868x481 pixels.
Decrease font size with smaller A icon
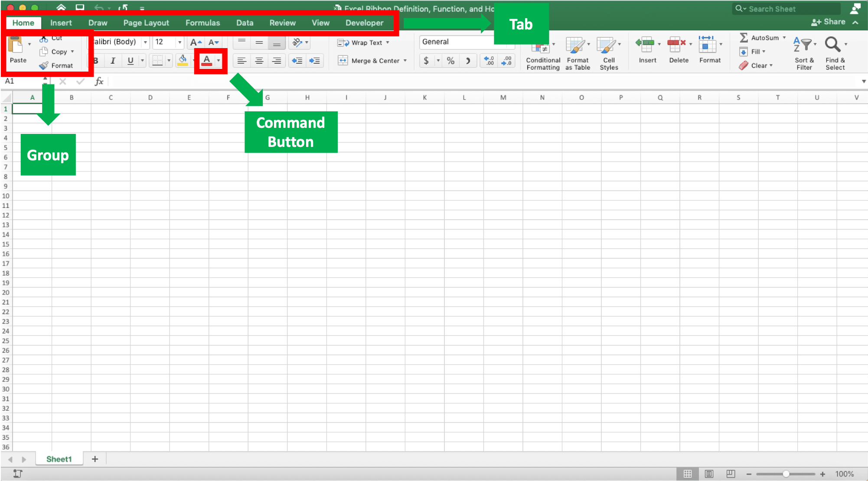[213, 42]
